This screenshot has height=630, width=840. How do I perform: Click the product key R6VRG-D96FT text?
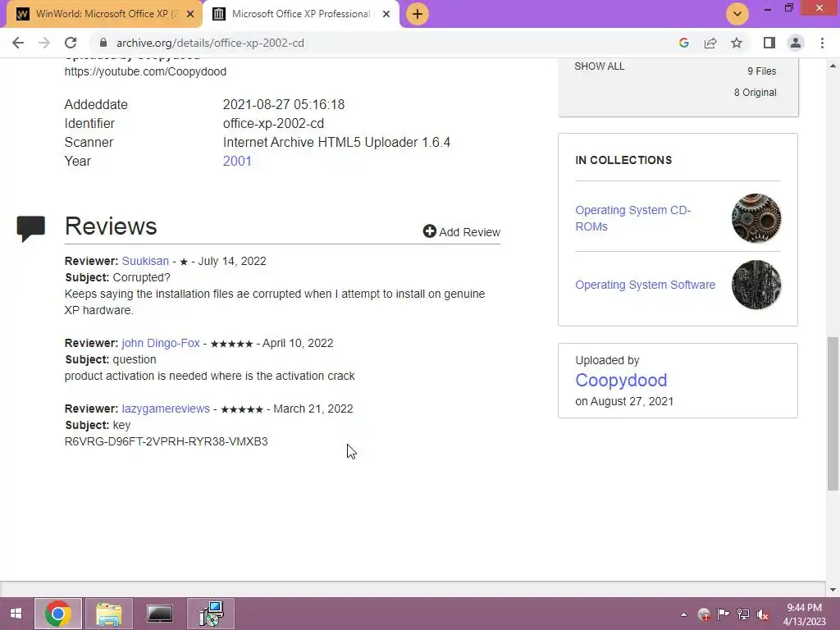pos(166,441)
